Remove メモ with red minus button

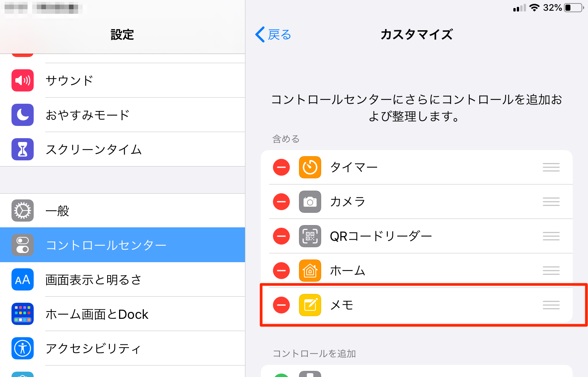(x=281, y=305)
